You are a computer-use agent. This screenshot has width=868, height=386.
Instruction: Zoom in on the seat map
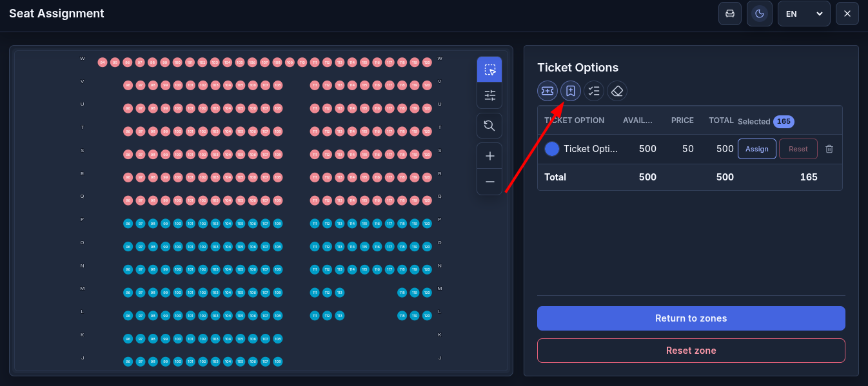click(x=489, y=156)
